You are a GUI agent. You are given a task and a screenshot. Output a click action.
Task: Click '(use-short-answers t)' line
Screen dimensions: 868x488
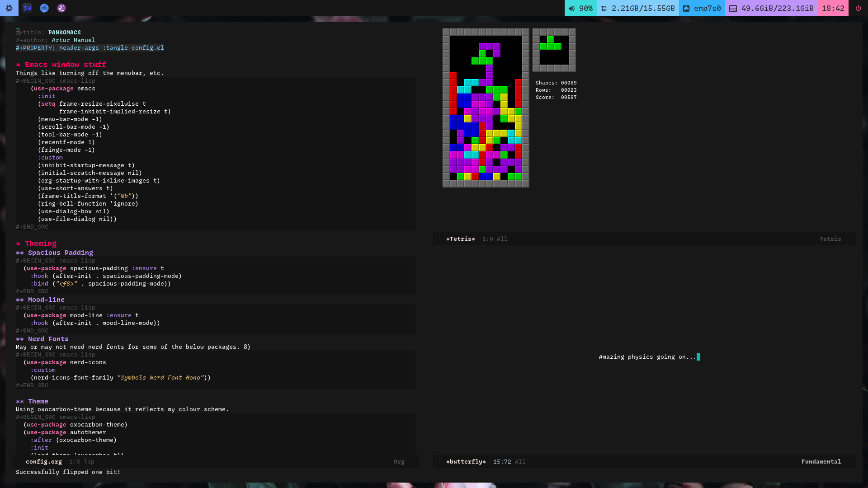(x=75, y=188)
